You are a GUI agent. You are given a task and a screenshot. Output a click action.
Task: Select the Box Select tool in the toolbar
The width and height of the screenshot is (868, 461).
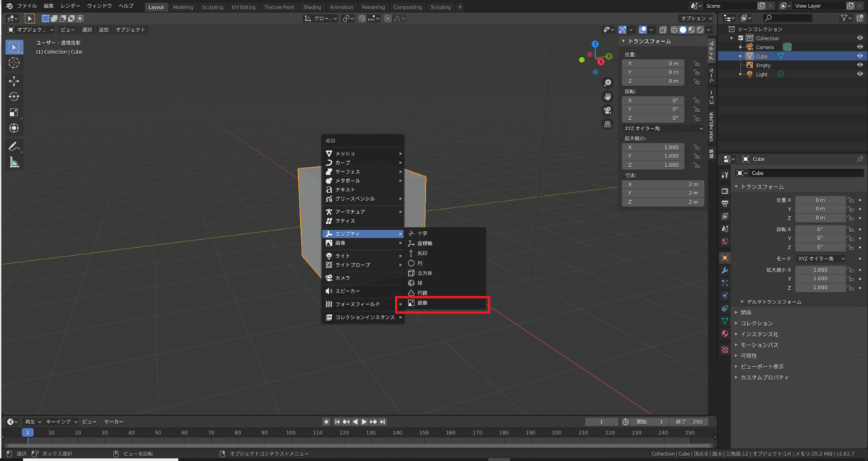[14, 47]
